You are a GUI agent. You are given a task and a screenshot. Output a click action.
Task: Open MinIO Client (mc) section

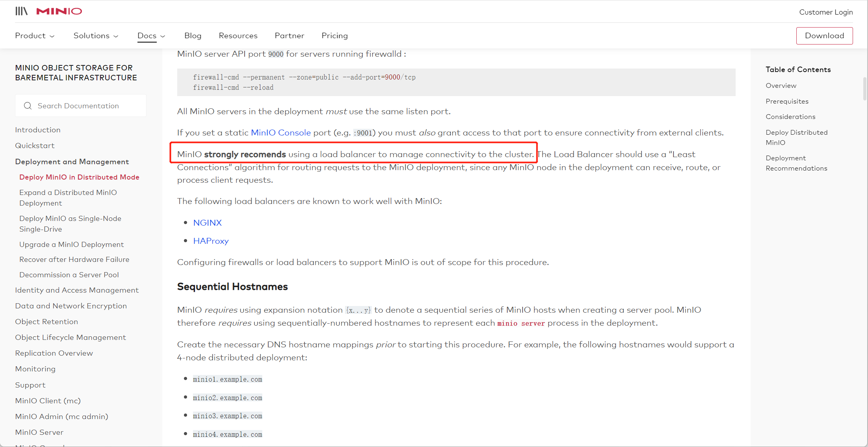click(x=48, y=401)
